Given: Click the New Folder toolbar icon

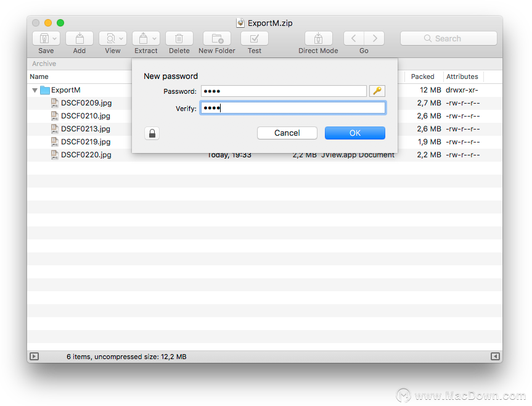Looking at the screenshot, I should pos(217,38).
